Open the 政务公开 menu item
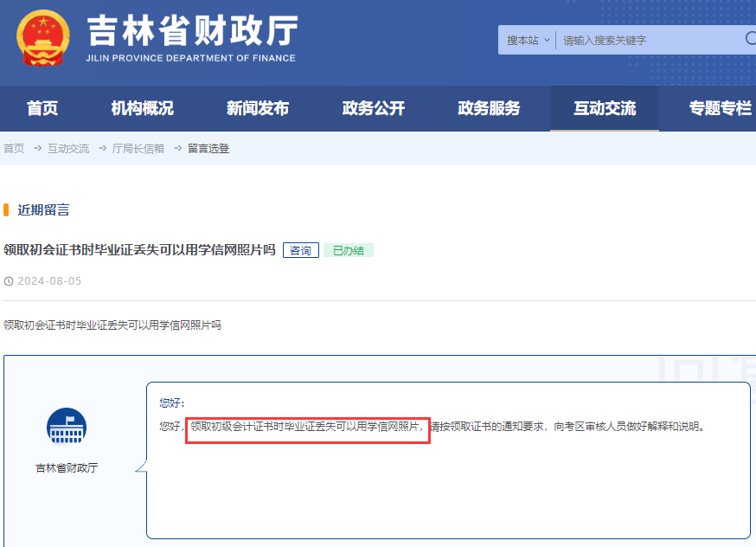756x547 pixels. [x=374, y=108]
